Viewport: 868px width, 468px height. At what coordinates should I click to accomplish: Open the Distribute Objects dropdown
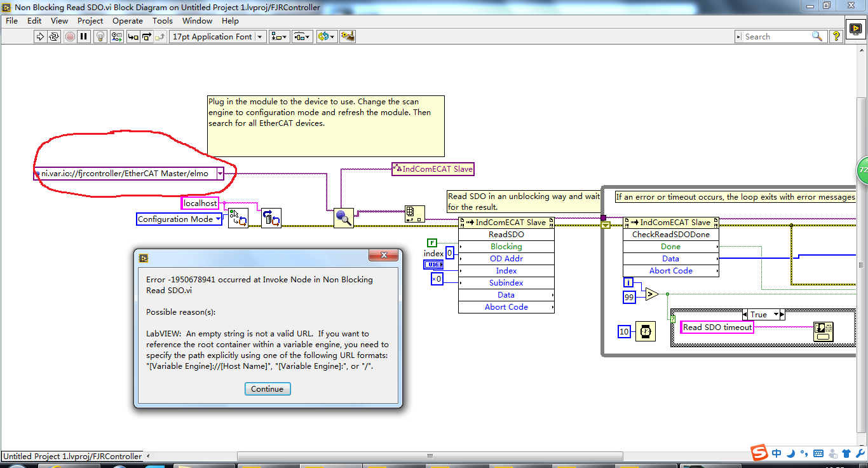(x=302, y=37)
